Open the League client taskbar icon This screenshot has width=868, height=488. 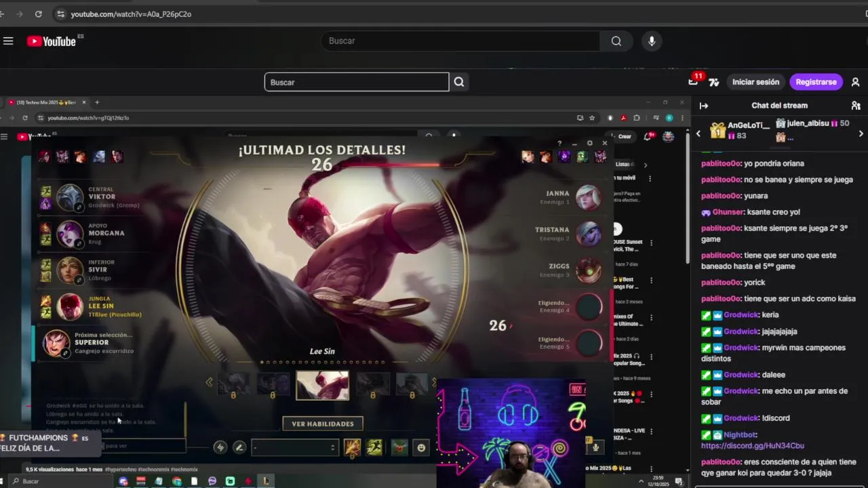266,481
